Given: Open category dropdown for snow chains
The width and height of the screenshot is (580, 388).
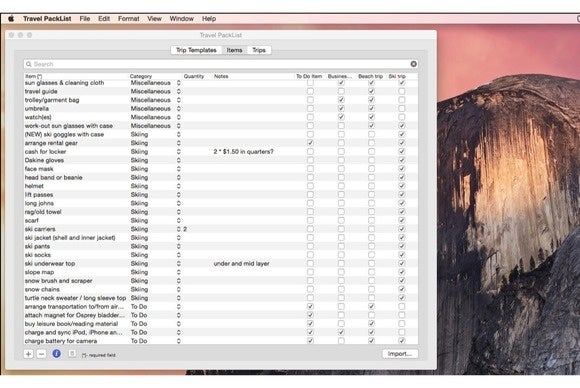Looking at the screenshot, I should pyautogui.click(x=179, y=289).
